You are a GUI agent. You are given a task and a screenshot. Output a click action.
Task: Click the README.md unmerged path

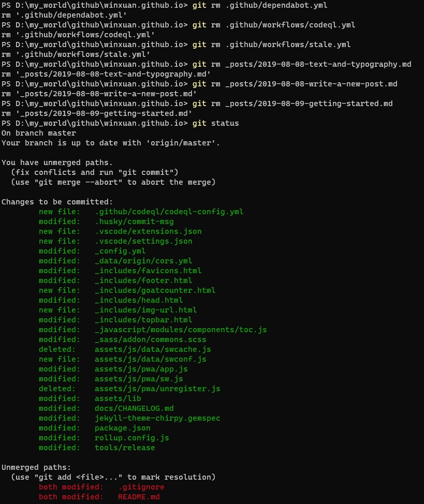(x=139, y=497)
